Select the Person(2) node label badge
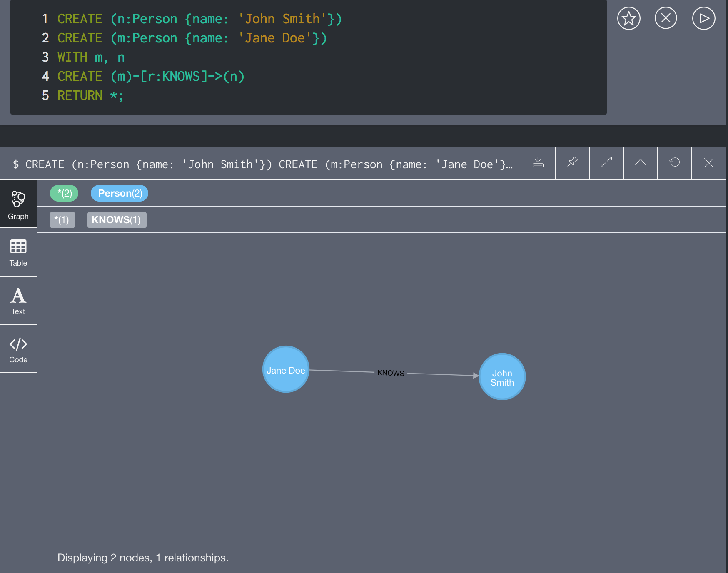This screenshot has height=573, width=728. 120,193
